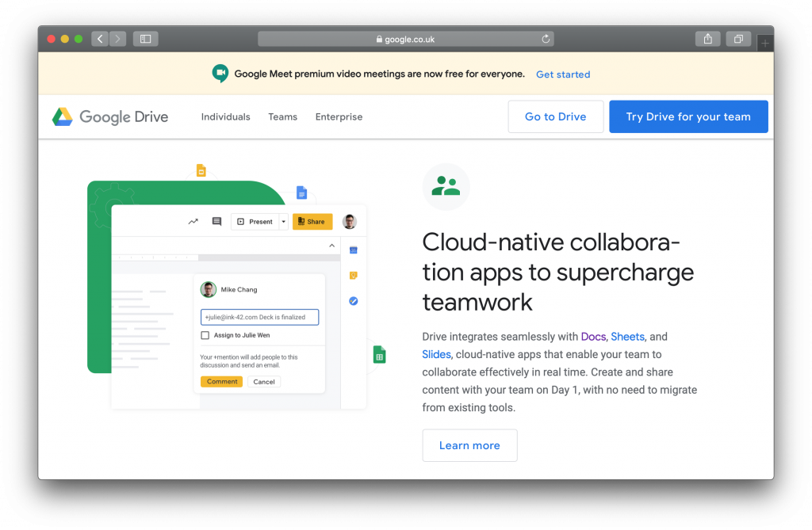Click the green Sheets file icon

[x=380, y=355]
